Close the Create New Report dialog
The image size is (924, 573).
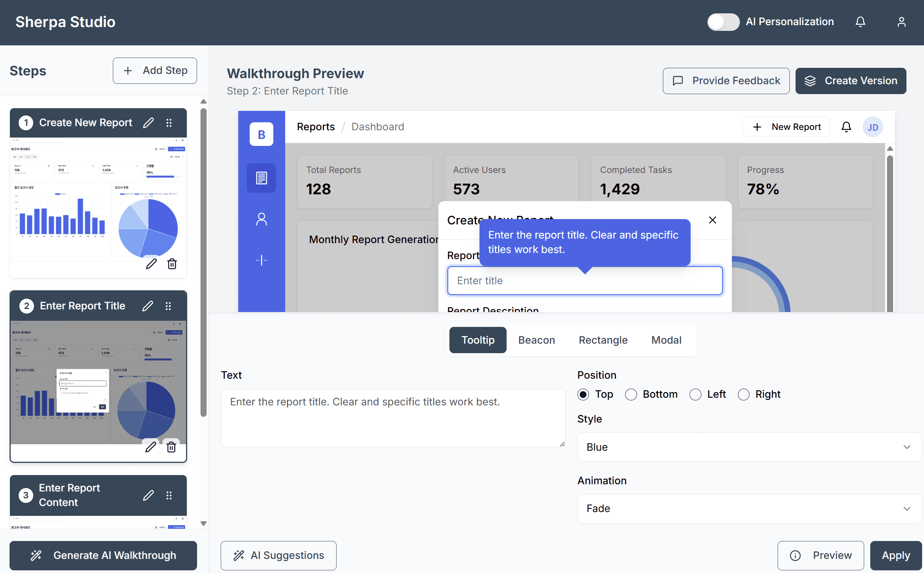pyautogui.click(x=712, y=220)
